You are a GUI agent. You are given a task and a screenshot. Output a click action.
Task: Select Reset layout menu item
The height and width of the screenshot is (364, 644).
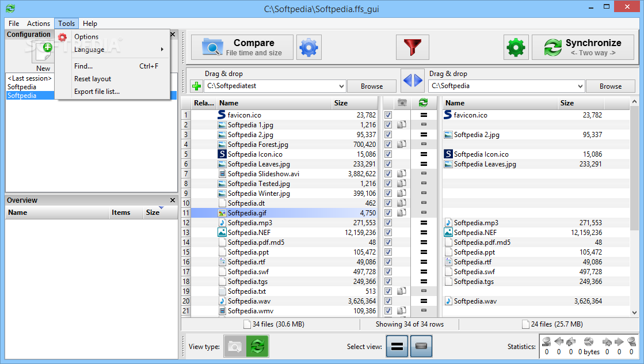[113, 79]
